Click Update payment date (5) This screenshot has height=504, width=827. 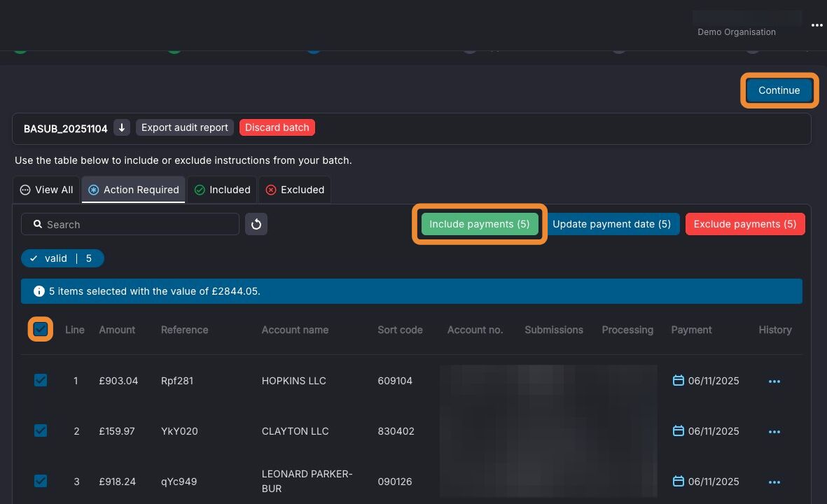pos(612,224)
